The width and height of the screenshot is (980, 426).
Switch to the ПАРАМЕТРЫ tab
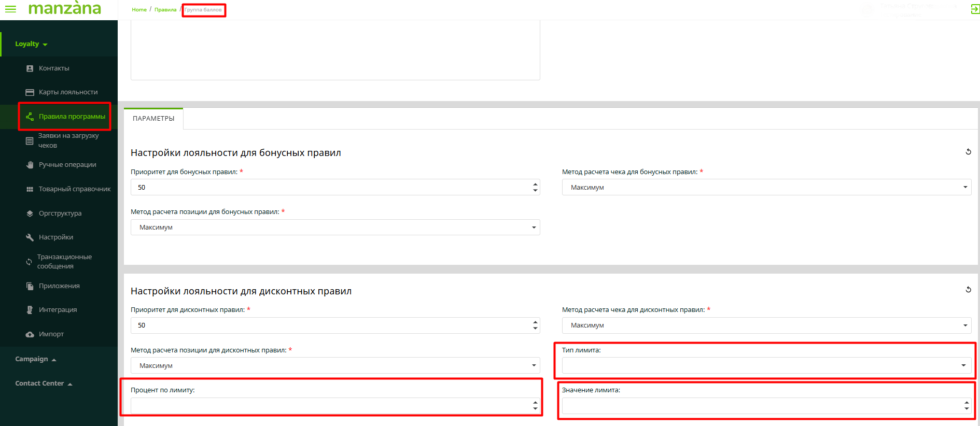coord(153,119)
